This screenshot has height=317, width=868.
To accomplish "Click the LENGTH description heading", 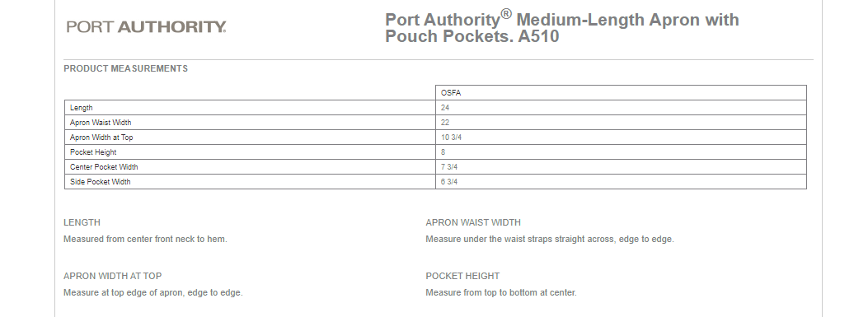I will click(x=82, y=222).
